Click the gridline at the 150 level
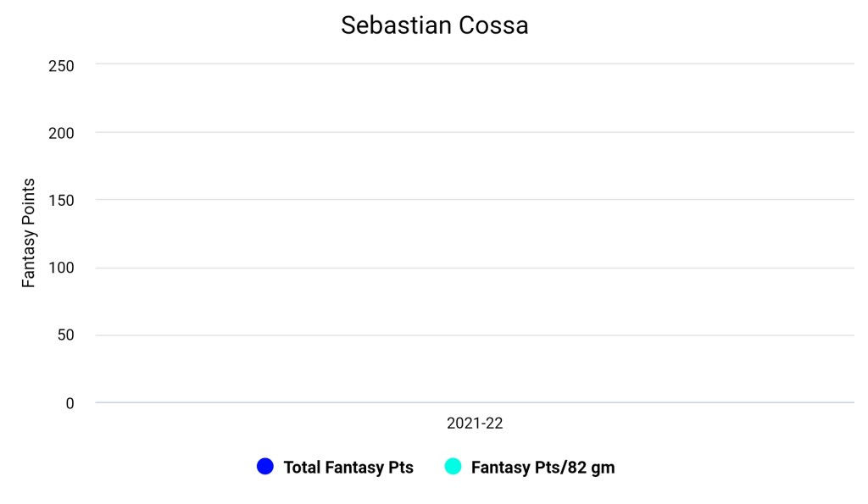Viewport: 868px width, 504px height. point(475,200)
